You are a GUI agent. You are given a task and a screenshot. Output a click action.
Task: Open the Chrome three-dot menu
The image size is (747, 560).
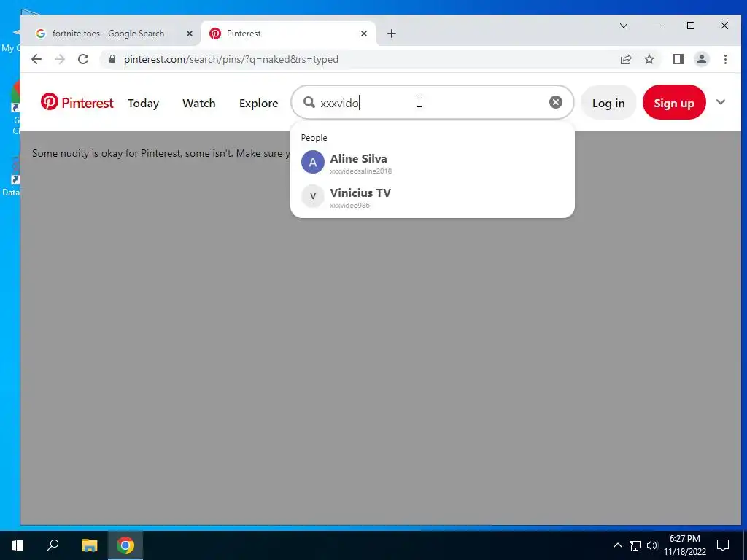[725, 60]
